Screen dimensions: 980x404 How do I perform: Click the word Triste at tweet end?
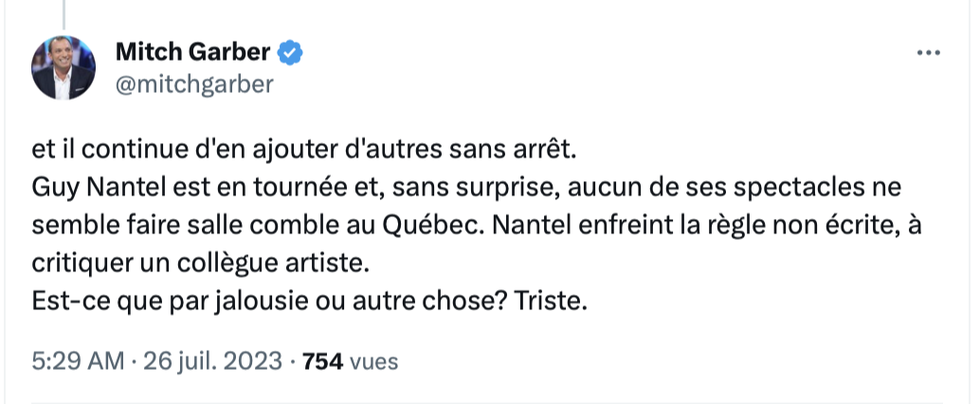click(551, 302)
